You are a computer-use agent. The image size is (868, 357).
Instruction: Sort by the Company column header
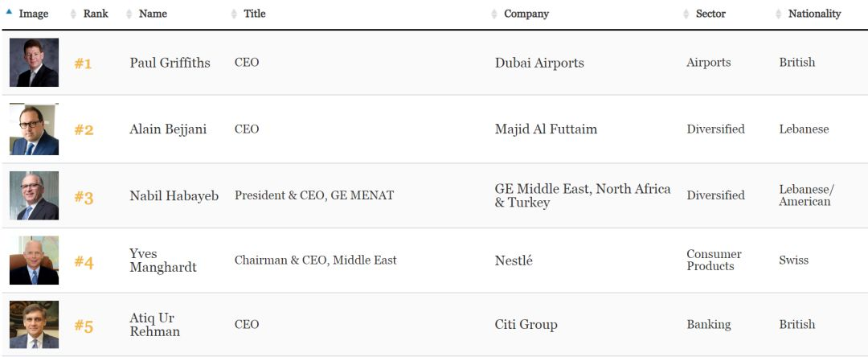[526, 14]
